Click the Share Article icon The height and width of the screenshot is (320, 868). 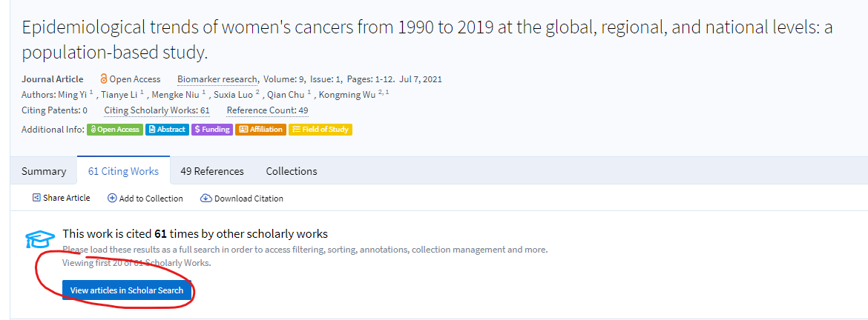coord(36,198)
